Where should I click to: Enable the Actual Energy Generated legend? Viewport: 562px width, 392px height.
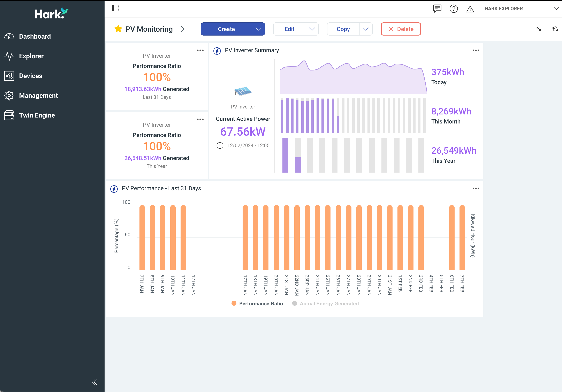326,303
